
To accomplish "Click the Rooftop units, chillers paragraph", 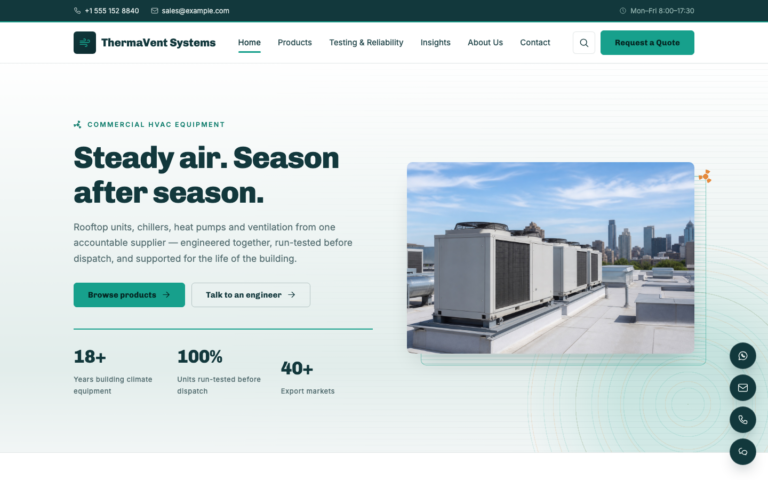I will click(213, 242).
